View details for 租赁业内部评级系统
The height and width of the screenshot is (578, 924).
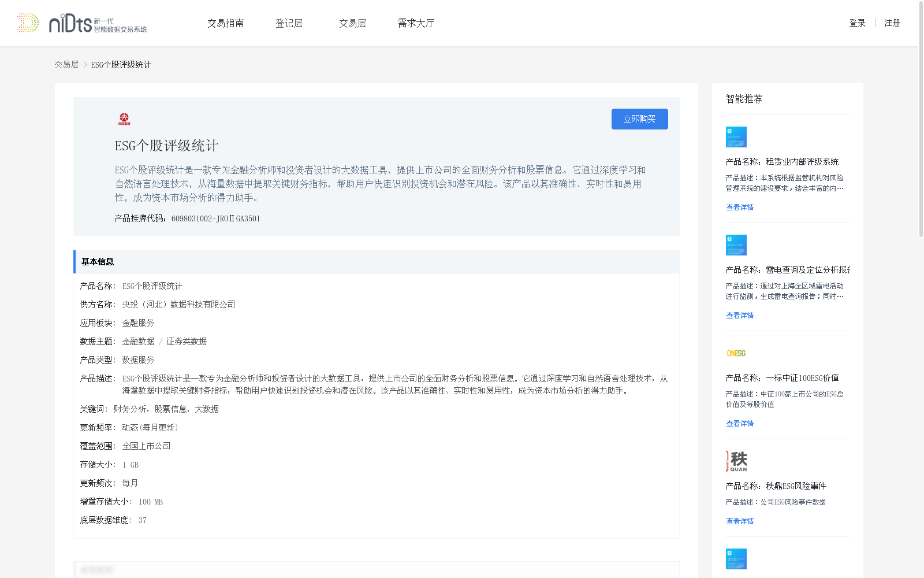coord(740,208)
